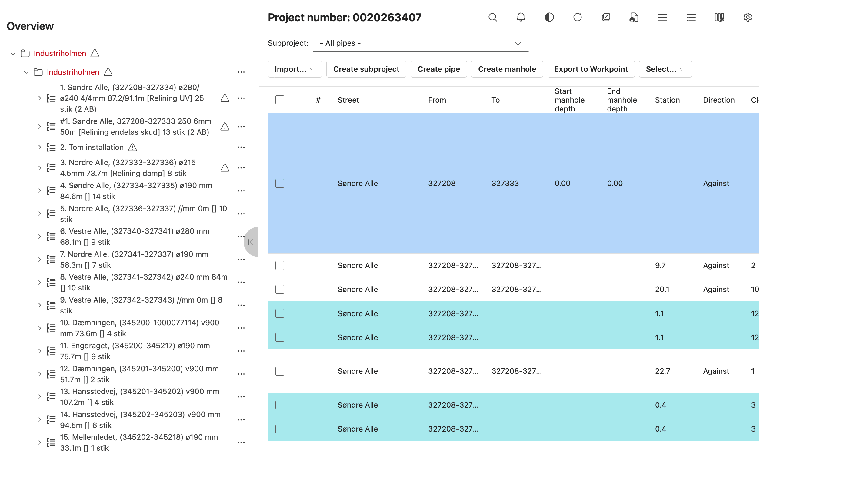Viewport: 843px width, 504px height.
Task: Open notifications bell icon
Action: tap(521, 17)
